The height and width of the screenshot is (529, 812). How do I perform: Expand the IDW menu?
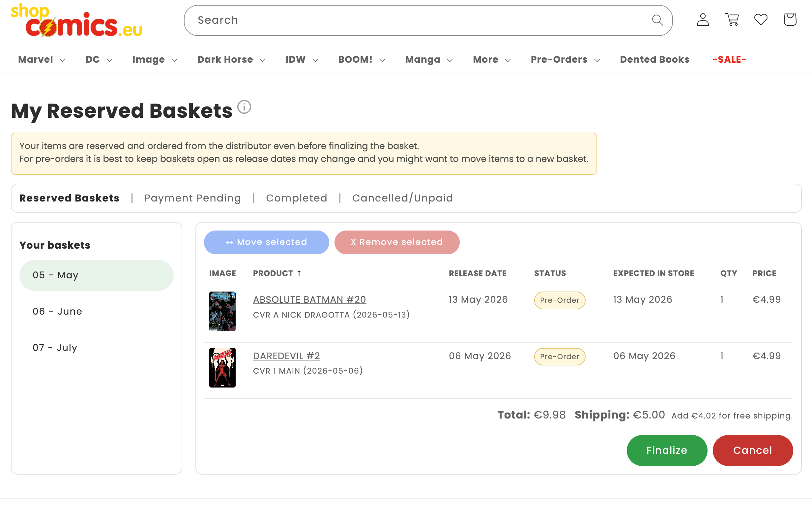coord(302,59)
